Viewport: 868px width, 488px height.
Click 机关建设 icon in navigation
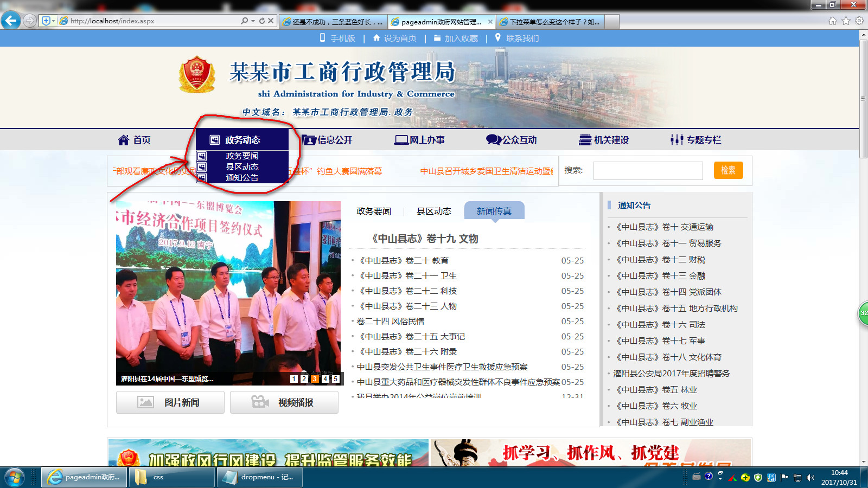tap(585, 140)
